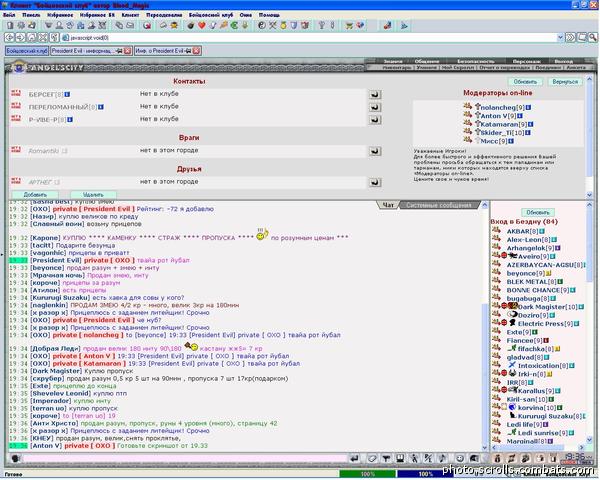Click the yin-yang toolbar icon
Screen dimensions: 600x480
[x=262, y=26]
